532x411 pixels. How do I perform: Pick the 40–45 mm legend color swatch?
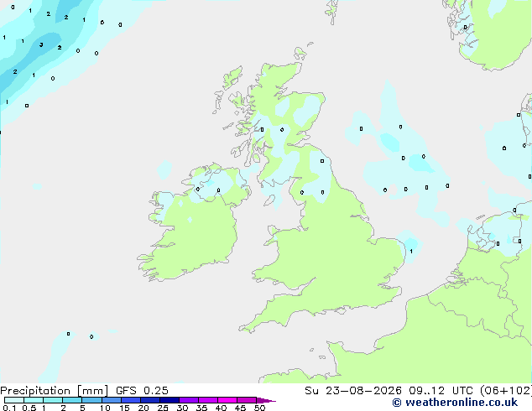click(227, 400)
